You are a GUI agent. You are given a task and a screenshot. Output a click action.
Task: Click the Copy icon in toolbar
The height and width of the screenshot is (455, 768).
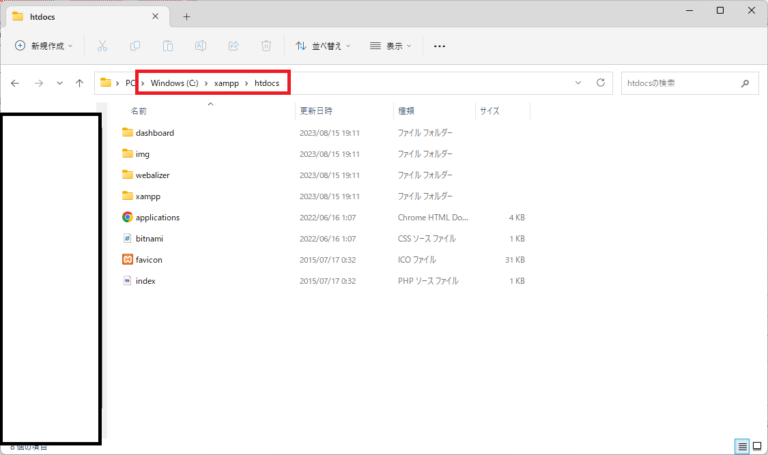135,46
